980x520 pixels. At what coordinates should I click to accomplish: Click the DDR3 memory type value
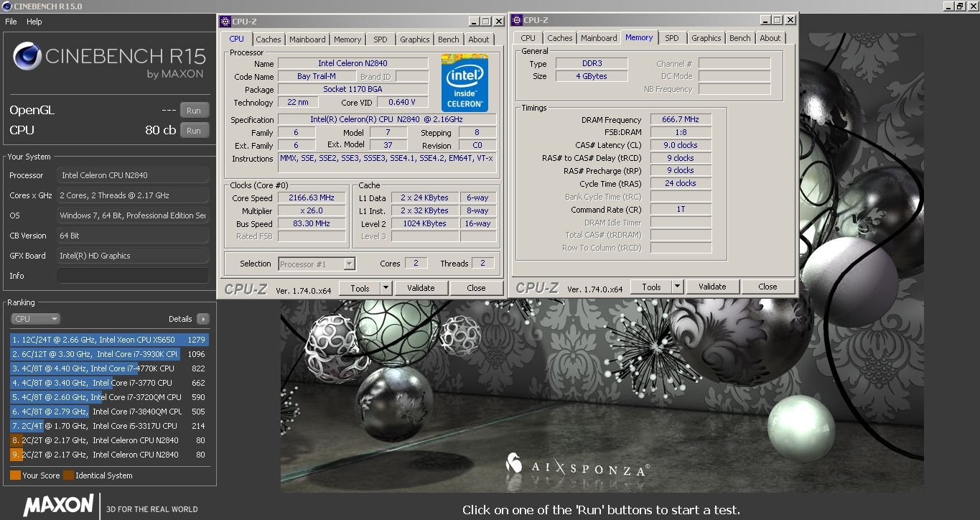(592, 64)
